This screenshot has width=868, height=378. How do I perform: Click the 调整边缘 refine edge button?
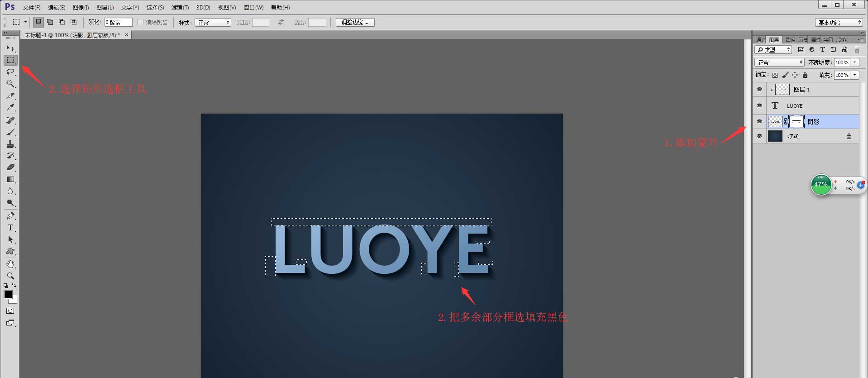(x=355, y=22)
